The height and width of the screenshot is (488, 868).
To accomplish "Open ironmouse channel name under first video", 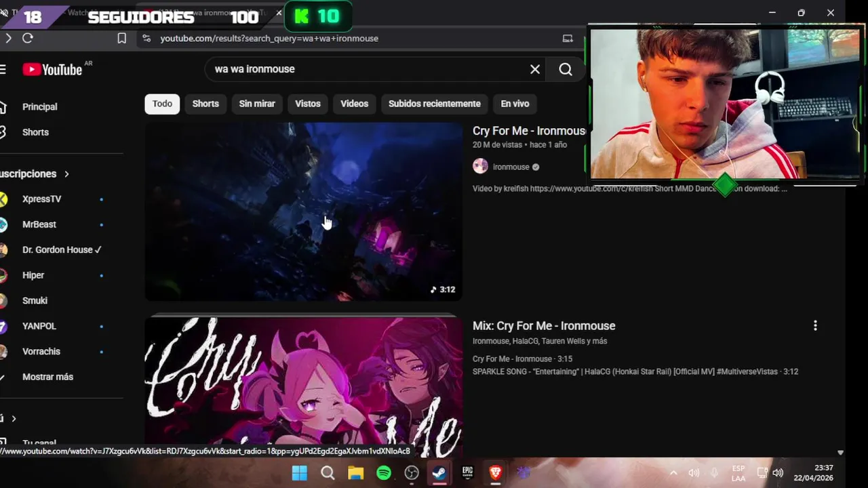I will click(x=511, y=167).
